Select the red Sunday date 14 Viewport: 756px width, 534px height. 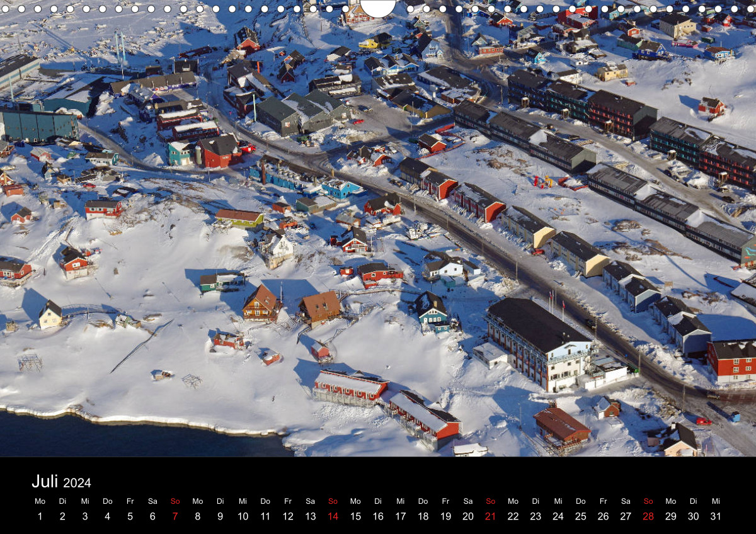click(333, 516)
